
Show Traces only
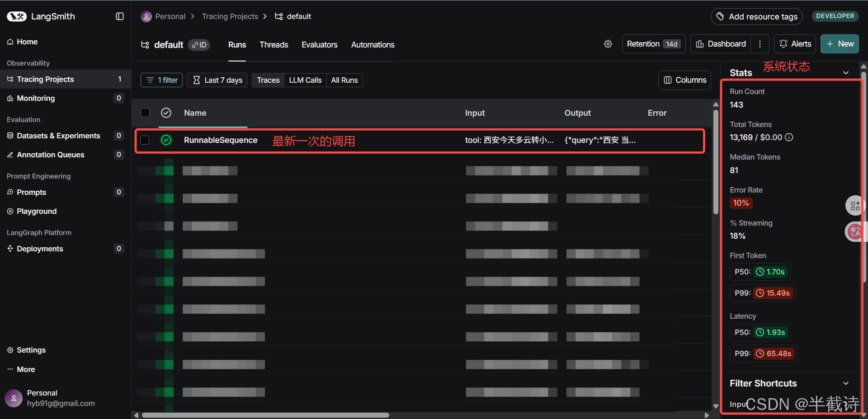(268, 80)
